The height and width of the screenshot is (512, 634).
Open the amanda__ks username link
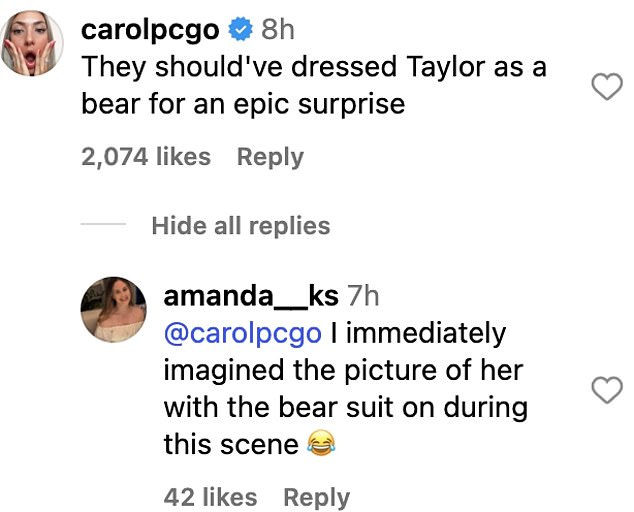click(x=249, y=296)
